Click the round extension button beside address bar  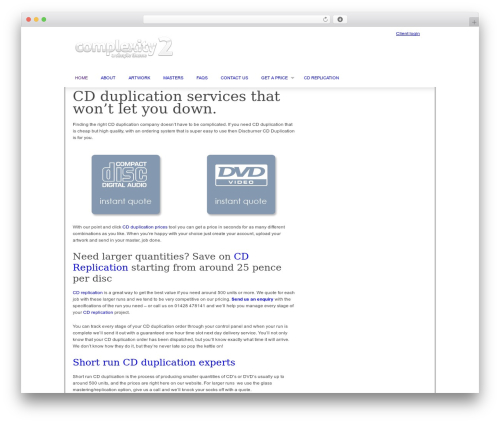[x=340, y=20]
